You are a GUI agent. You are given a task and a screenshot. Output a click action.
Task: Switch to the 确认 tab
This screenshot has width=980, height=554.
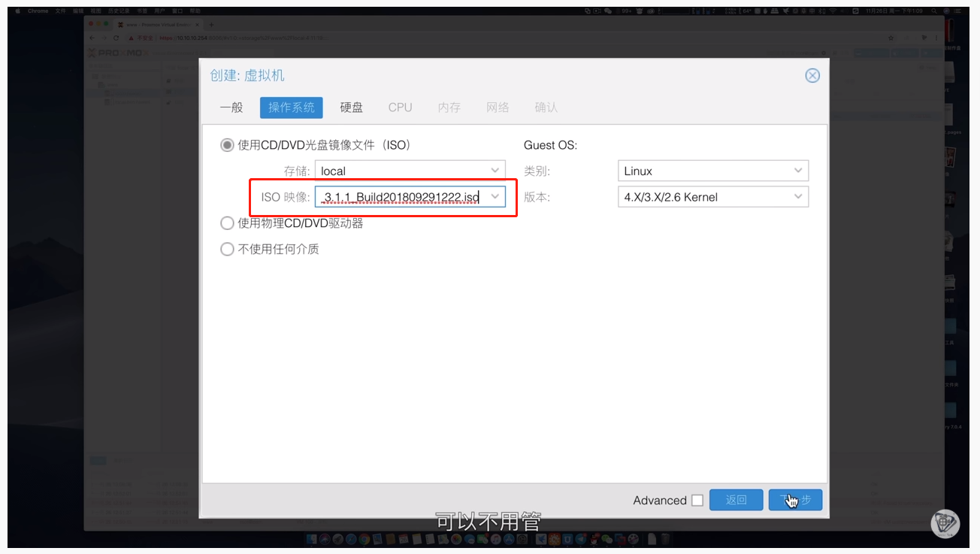coord(546,107)
